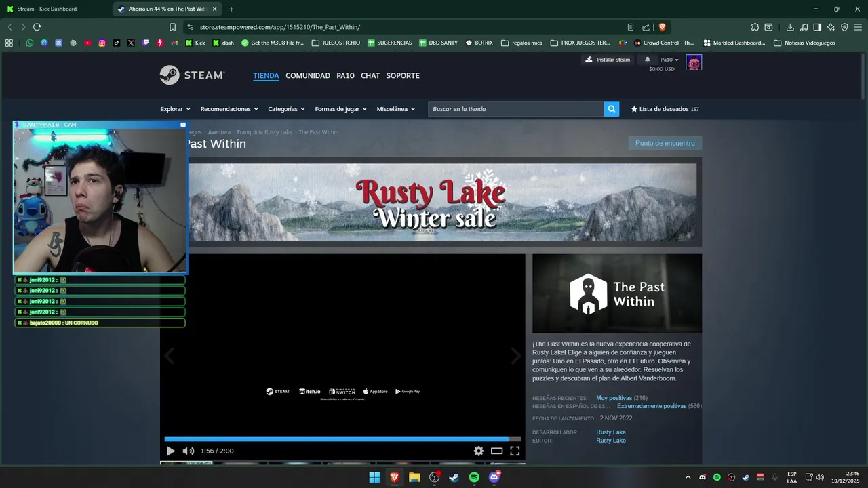
Task: Open browser downloads icon
Action: [790, 27]
